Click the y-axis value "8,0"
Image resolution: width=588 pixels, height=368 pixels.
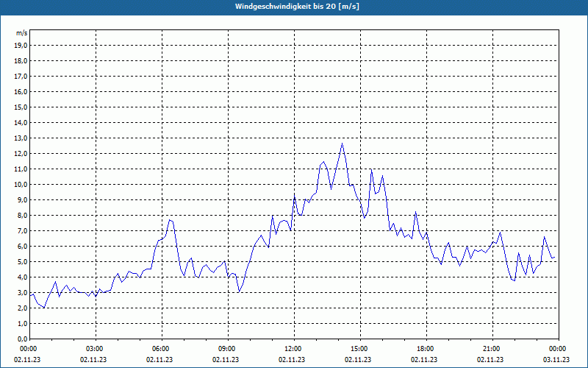tap(23, 216)
